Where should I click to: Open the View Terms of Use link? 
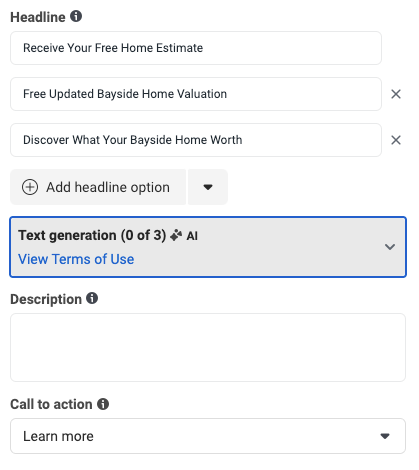76,259
